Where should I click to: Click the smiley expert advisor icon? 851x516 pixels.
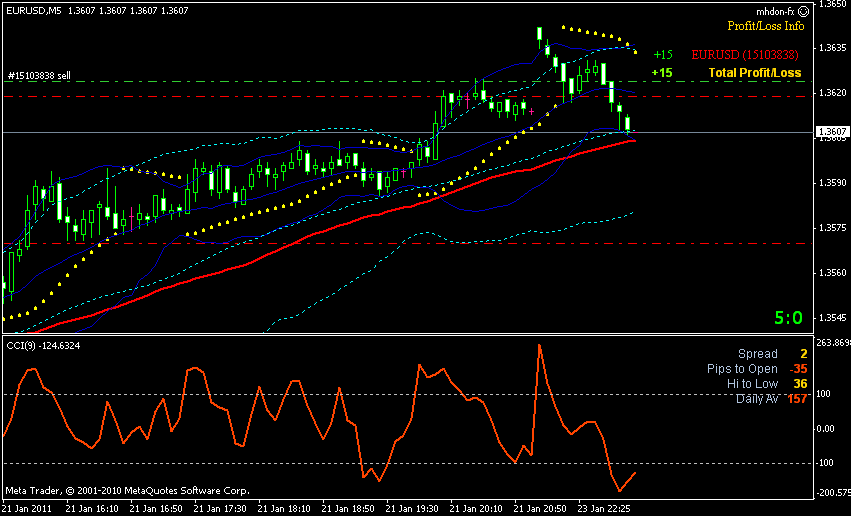click(804, 11)
